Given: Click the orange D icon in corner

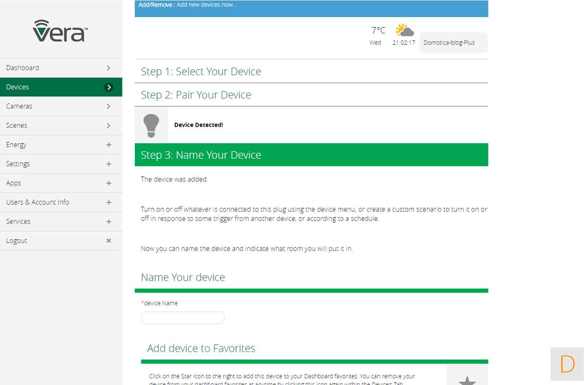Looking at the screenshot, I should [567, 364].
